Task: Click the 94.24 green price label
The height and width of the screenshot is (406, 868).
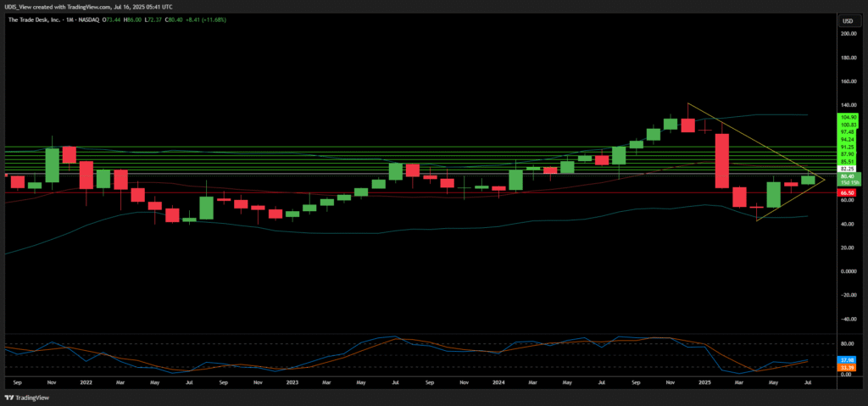Action: tap(847, 139)
